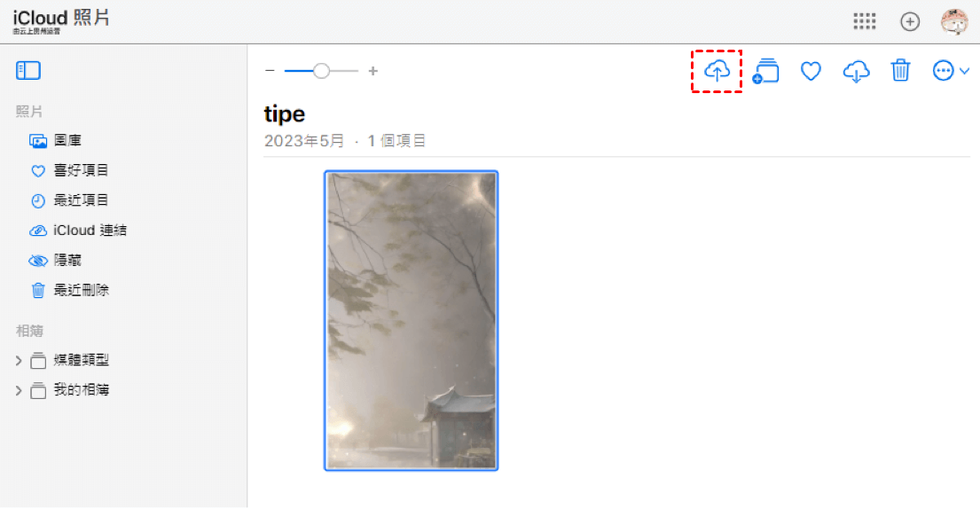This screenshot has height=509, width=980.
Task: Delete the photo with the trash icon
Action: 901,71
